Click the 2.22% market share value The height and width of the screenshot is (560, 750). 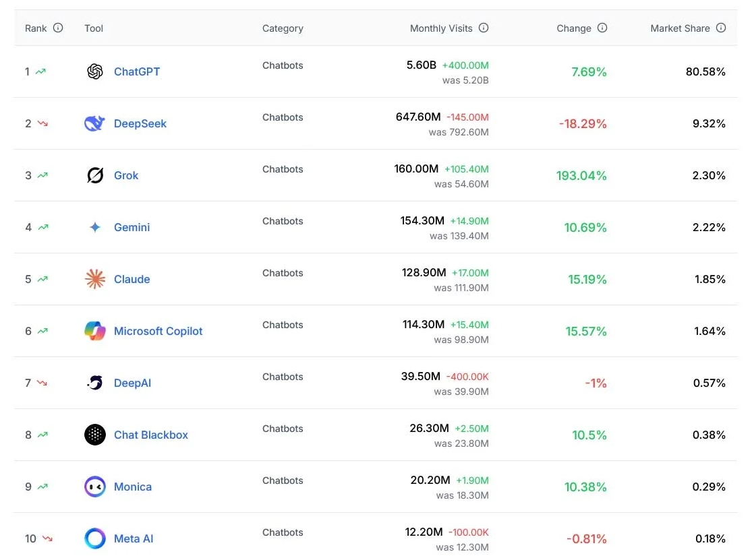point(709,228)
